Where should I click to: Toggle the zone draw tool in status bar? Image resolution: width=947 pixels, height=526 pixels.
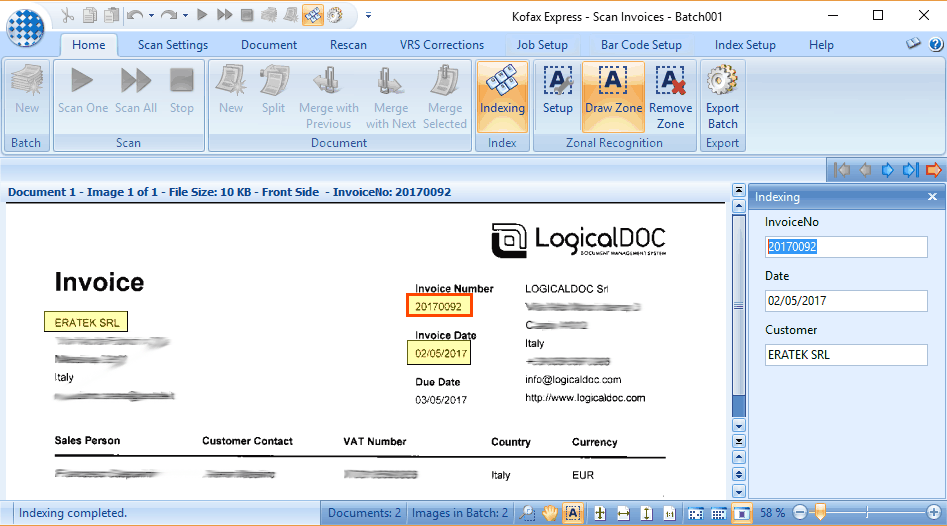573,513
